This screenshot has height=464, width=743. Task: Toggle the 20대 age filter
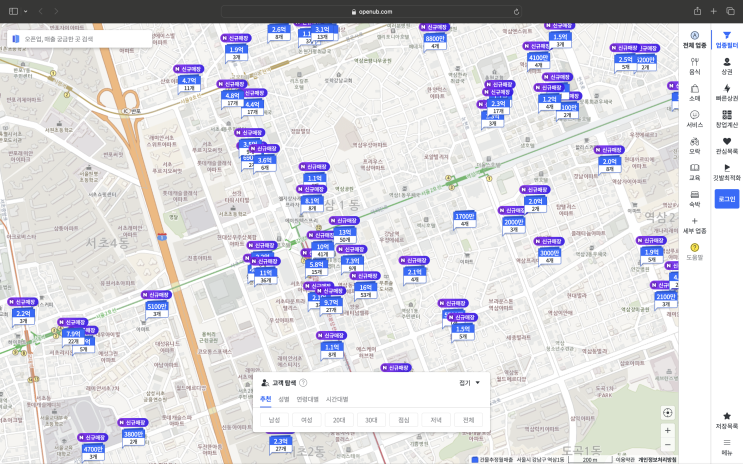[339, 420]
